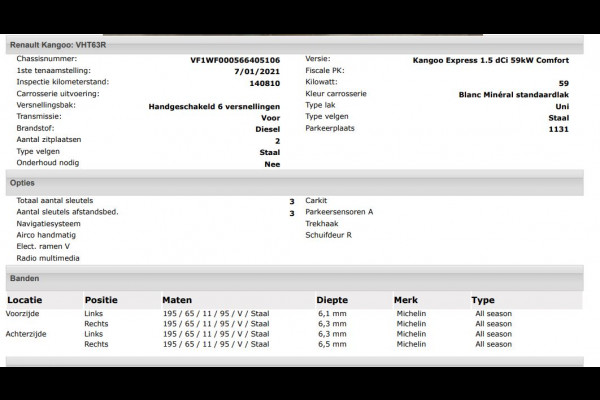
Task: Click the Merk column header
Action: click(x=405, y=299)
